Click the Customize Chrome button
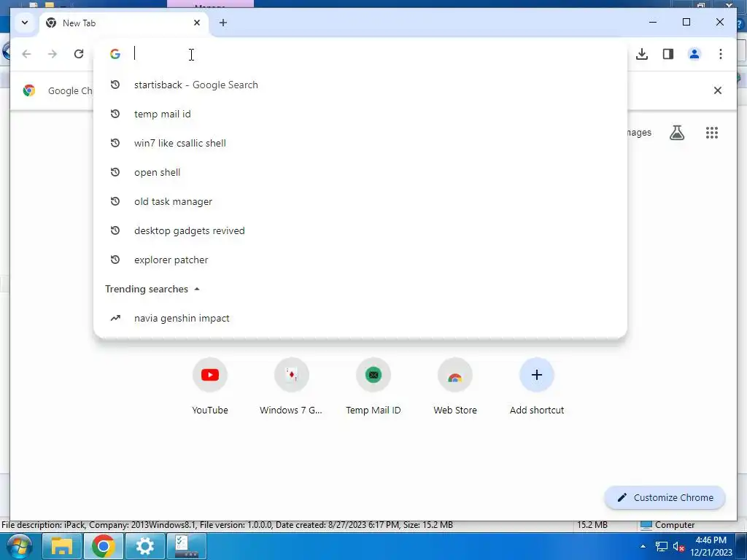The width and height of the screenshot is (747, 560). pos(665,497)
